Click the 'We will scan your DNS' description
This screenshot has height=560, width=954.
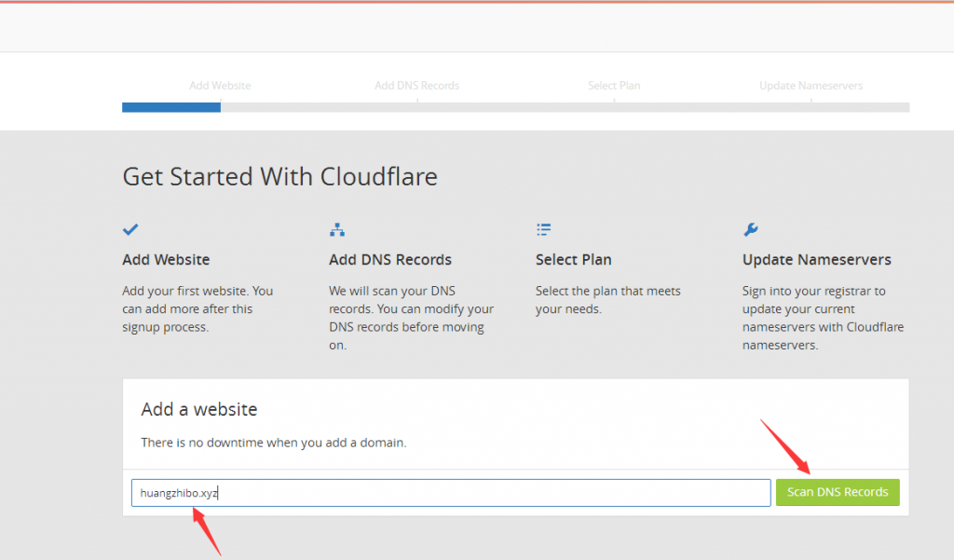[411, 318]
